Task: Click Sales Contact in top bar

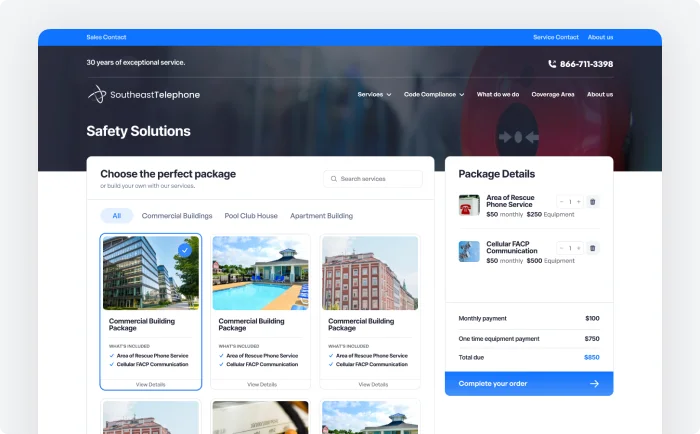Action: (x=106, y=37)
